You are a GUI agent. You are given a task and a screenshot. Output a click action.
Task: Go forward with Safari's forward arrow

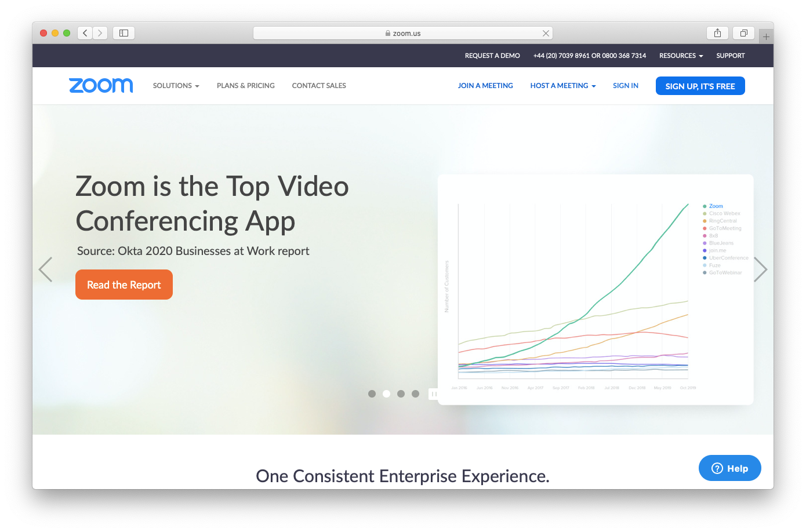[x=100, y=33]
